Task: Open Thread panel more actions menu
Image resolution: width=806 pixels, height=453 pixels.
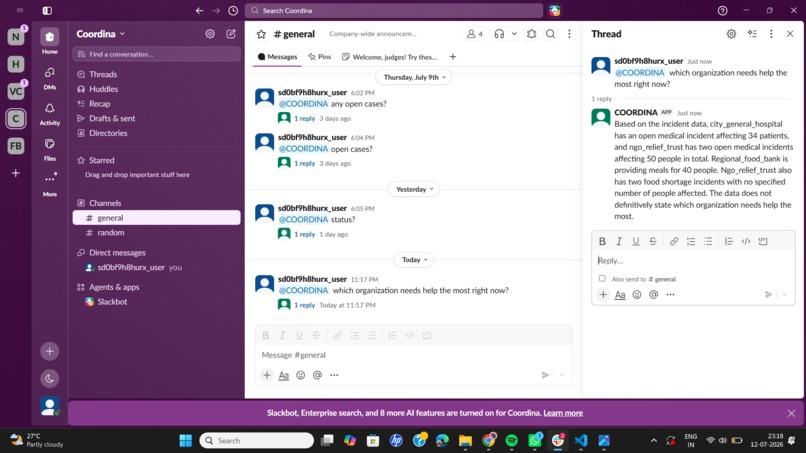Action: pos(771,34)
